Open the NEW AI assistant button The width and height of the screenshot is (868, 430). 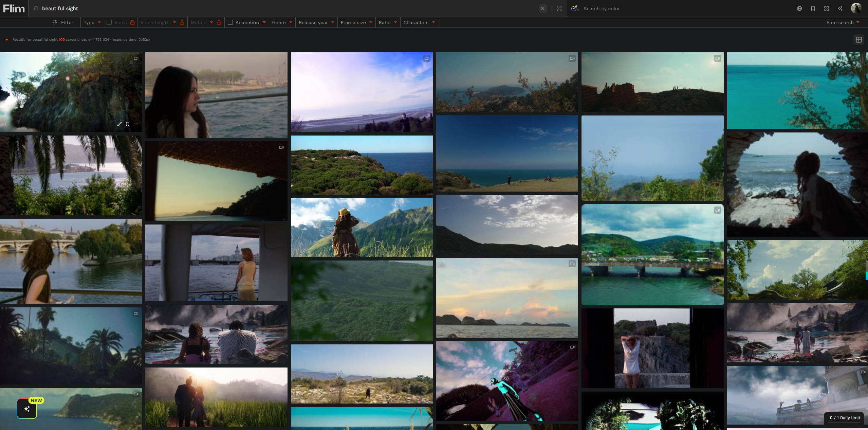(27, 409)
